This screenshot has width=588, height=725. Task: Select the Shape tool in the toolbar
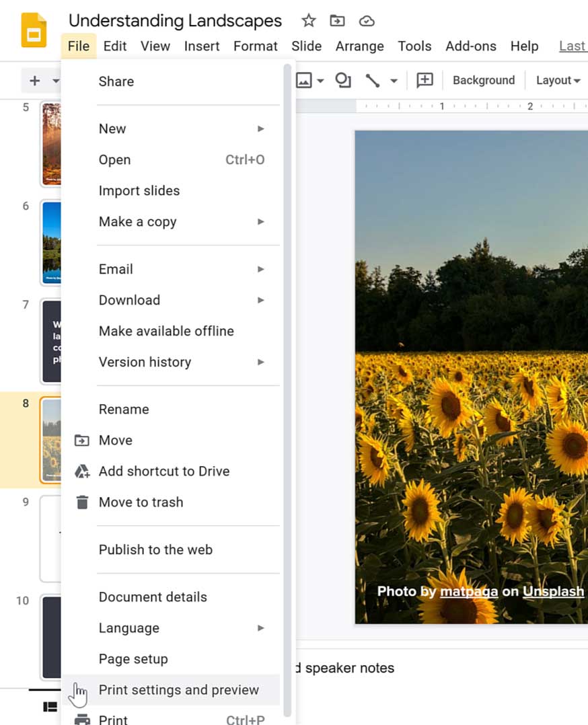[342, 80]
